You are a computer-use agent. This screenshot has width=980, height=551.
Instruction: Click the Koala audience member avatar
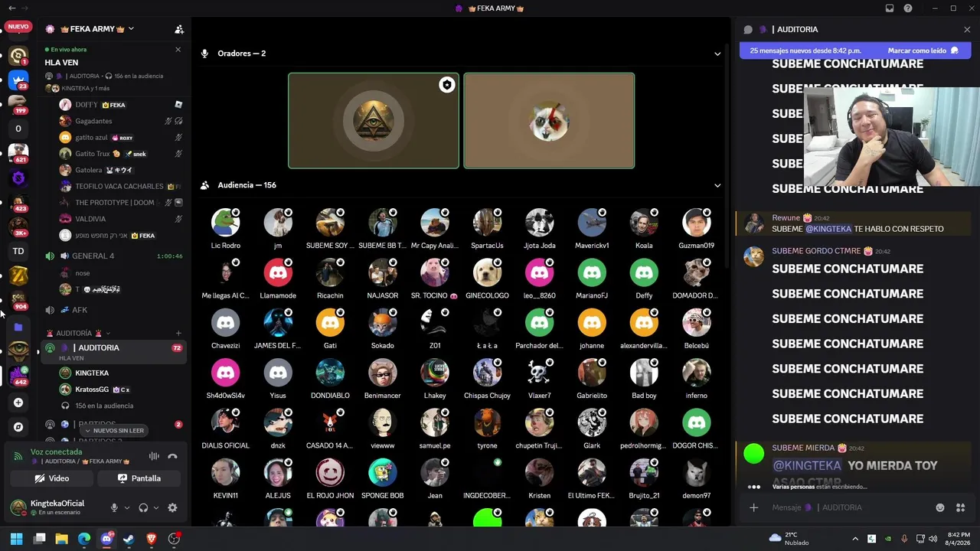tap(644, 223)
